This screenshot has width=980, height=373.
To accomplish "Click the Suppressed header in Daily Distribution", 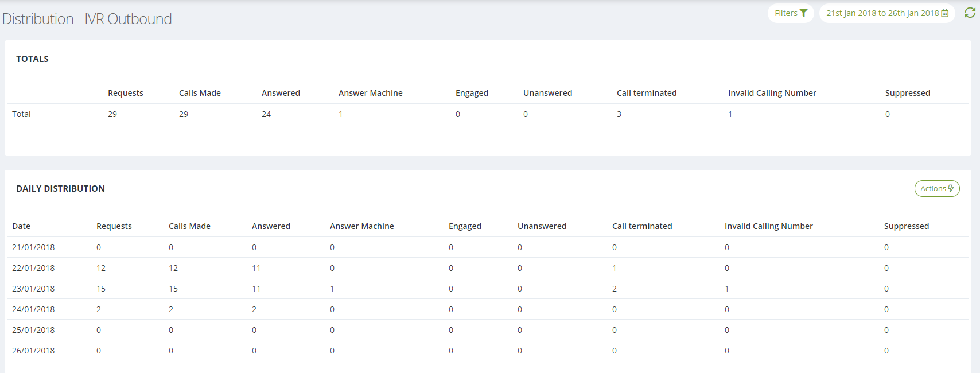I will pos(907,226).
